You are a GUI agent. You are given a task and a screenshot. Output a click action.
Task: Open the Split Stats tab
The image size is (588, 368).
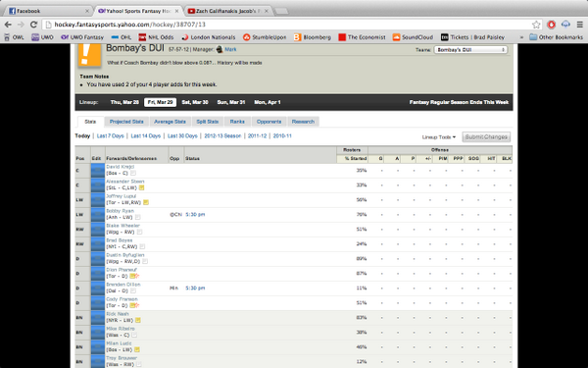click(208, 122)
